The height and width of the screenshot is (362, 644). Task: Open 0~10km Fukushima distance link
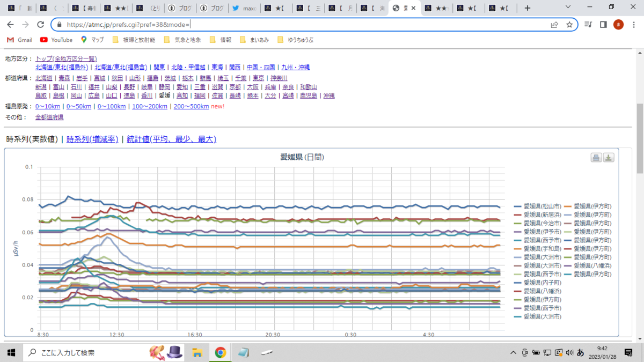[x=48, y=106]
